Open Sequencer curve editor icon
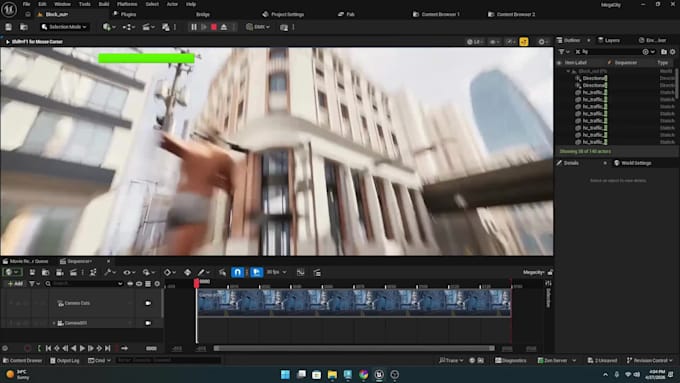Screen dimensions: 680x383 (x=300, y=272)
